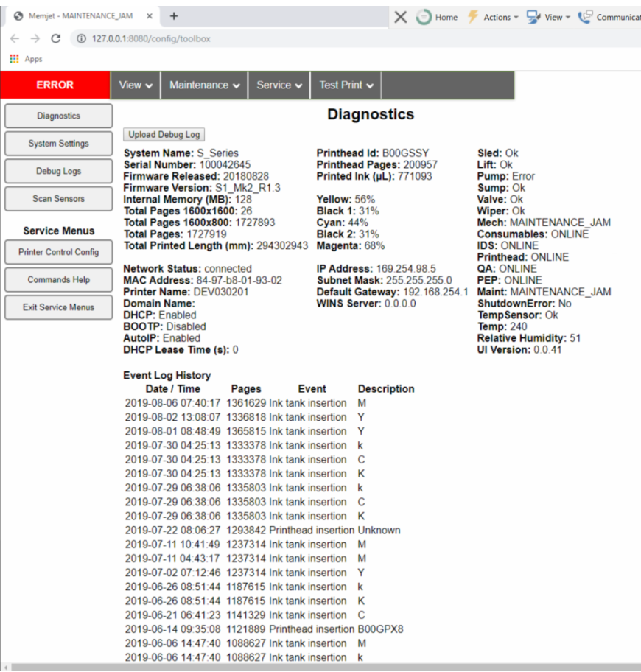This screenshot has height=672, width=641.
Task: Open Commands Help
Action: [59, 280]
